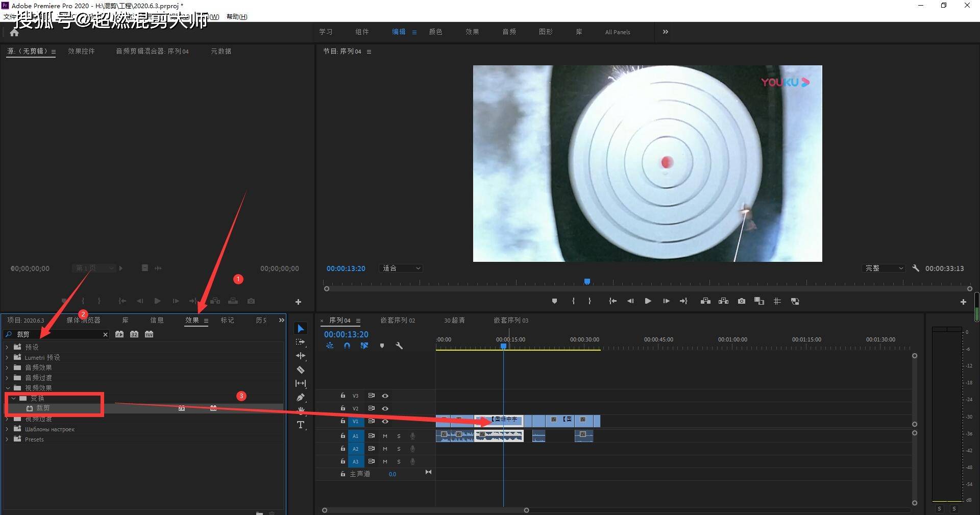
Task: Open the 帮助(H) menu
Action: click(237, 17)
